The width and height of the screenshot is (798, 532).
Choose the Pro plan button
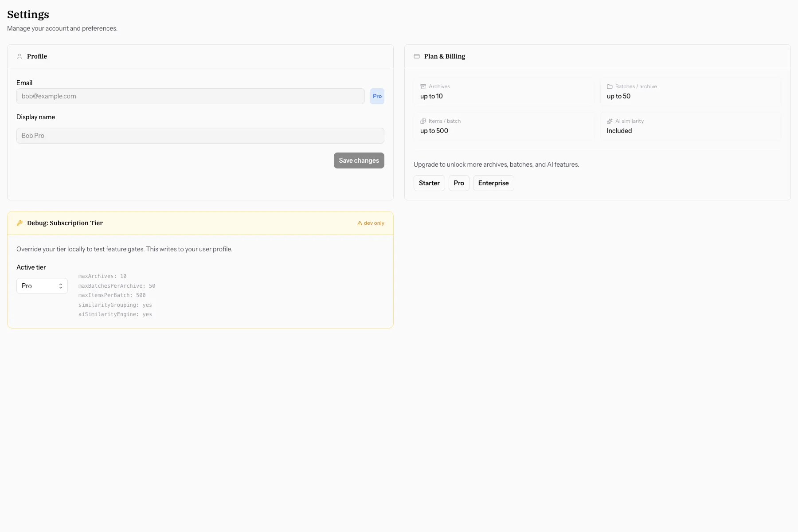(459, 183)
